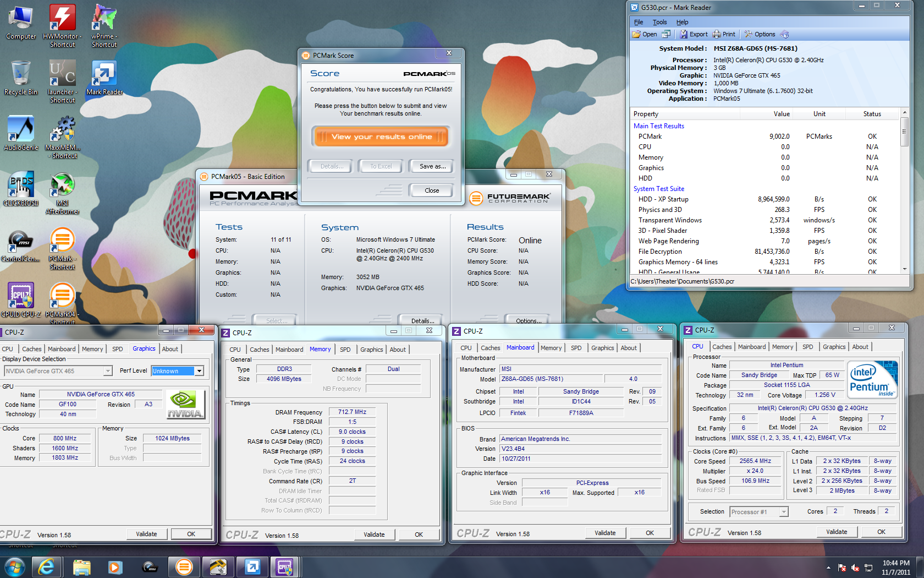Open the wPrime desktop shortcut

click(104, 26)
